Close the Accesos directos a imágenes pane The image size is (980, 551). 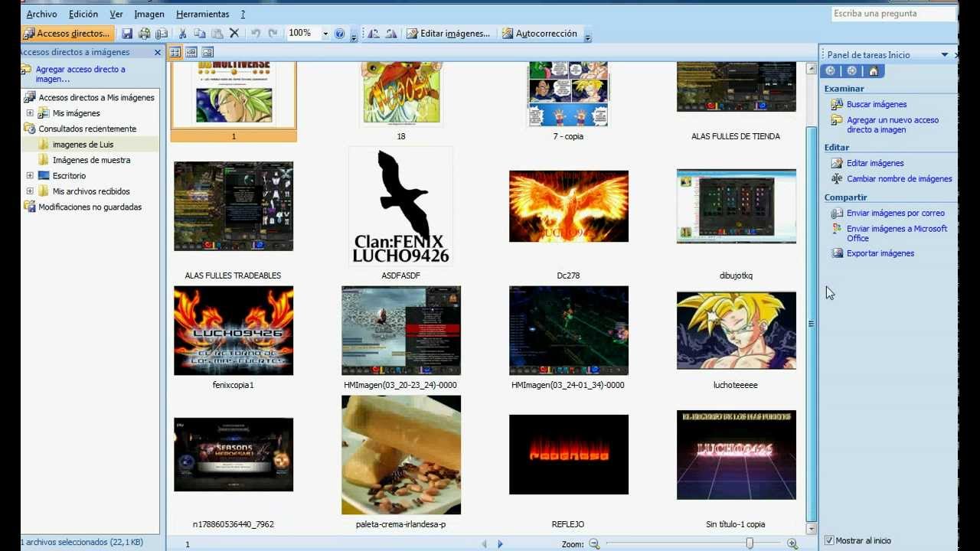[158, 52]
